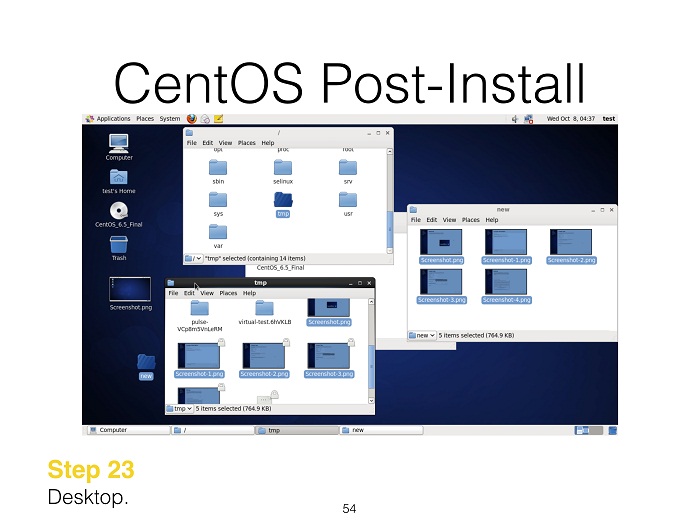Open File menu in the tmp window
The image size is (700, 525).
click(173, 293)
